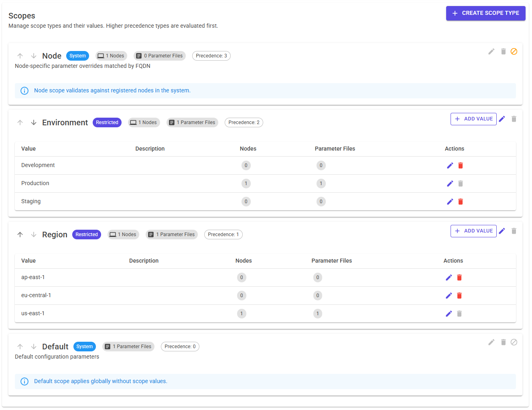Click Create Scope Type
This screenshot has height=410, width=532.
click(x=485, y=13)
